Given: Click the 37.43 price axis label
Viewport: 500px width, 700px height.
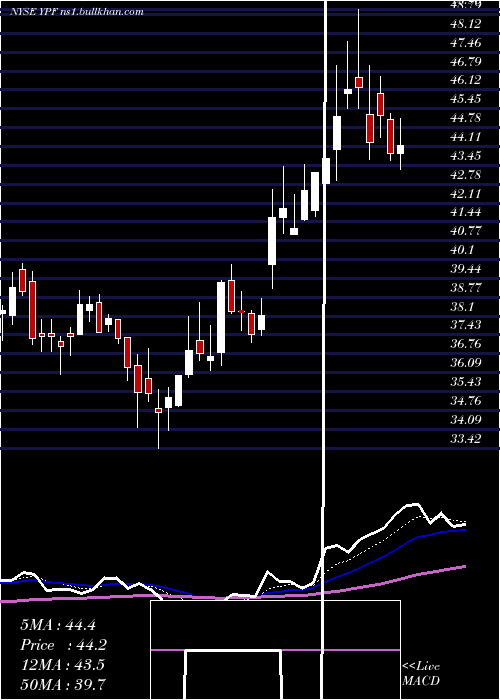Looking at the screenshot, I should 465,325.
